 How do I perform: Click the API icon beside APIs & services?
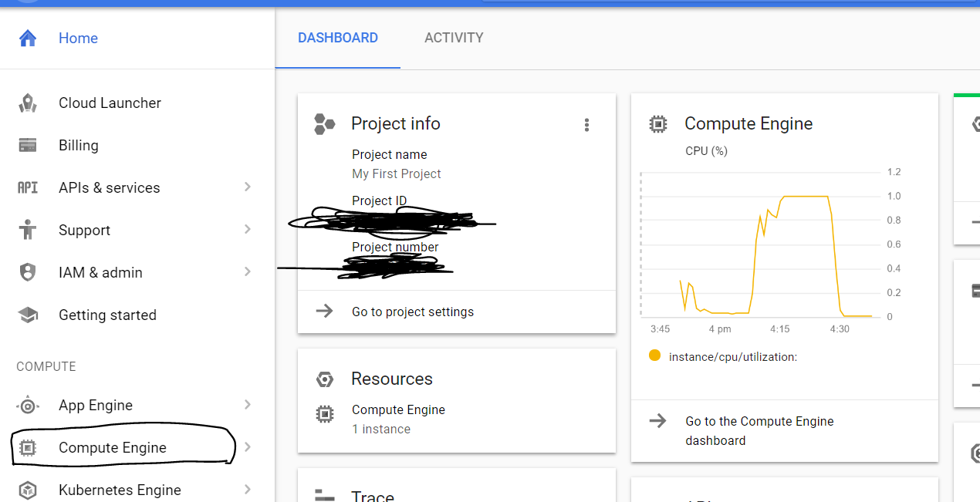pyautogui.click(x=28, y=187)
